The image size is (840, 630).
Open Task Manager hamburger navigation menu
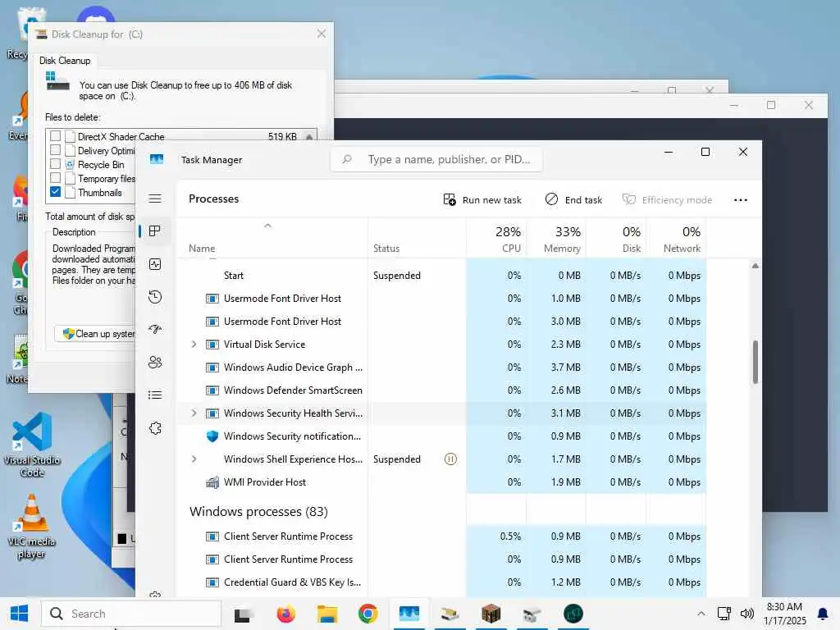point(155,199)
